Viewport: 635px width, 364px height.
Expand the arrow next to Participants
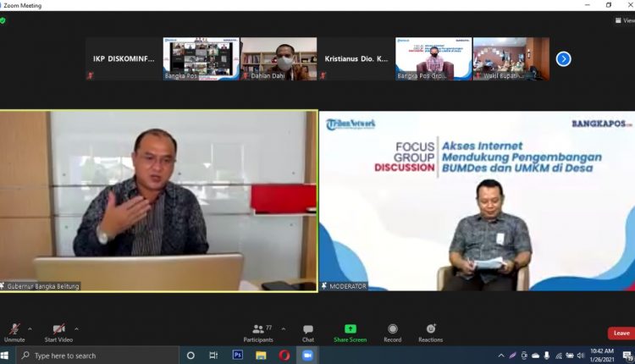click(283, 328)
